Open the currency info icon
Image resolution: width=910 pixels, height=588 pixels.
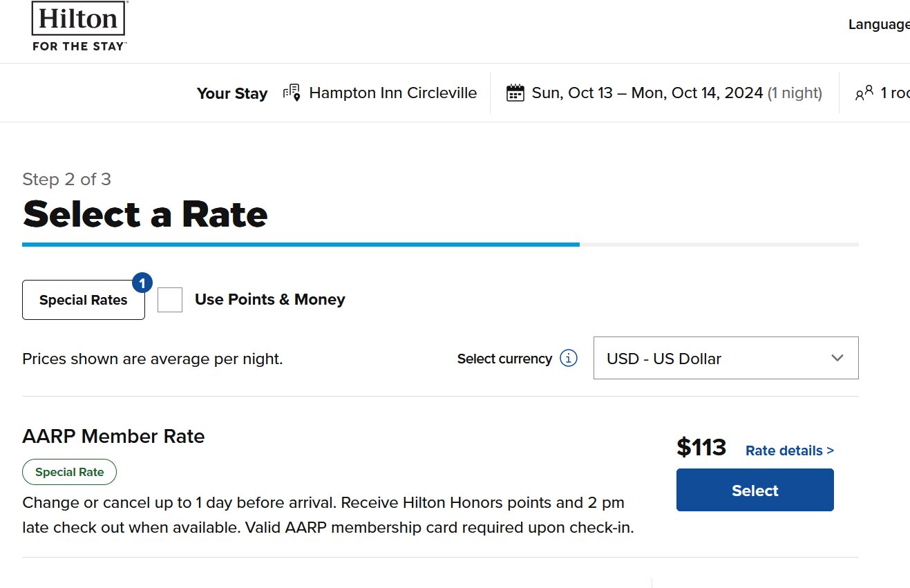(569, 359)
